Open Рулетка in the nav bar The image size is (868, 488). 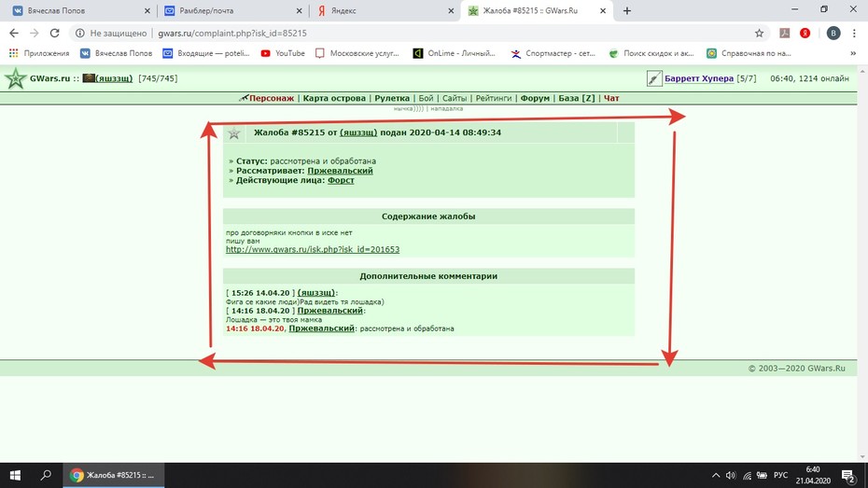click(x=392, y=98)
